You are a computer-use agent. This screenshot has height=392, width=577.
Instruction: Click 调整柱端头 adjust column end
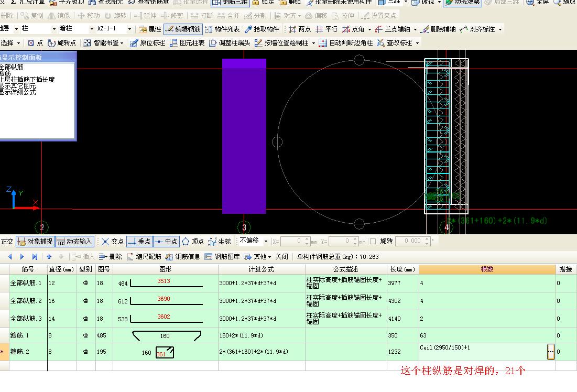(230, 43)
